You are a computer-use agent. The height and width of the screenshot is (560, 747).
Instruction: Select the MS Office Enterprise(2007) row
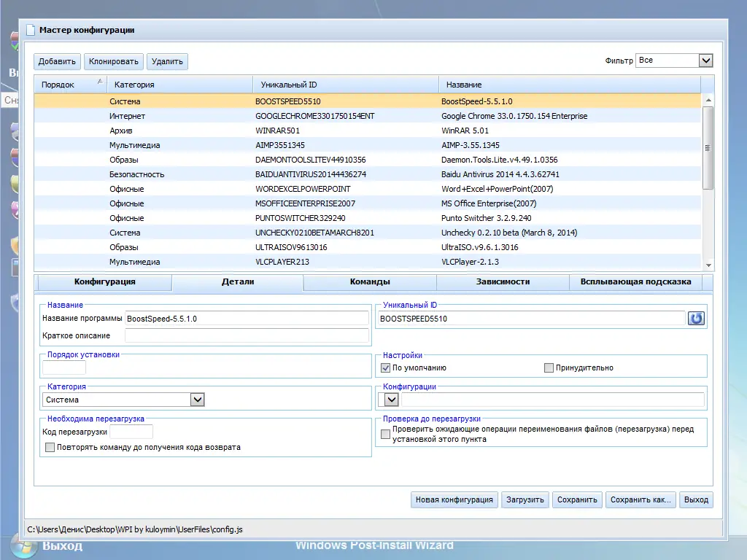click(368, 203)
